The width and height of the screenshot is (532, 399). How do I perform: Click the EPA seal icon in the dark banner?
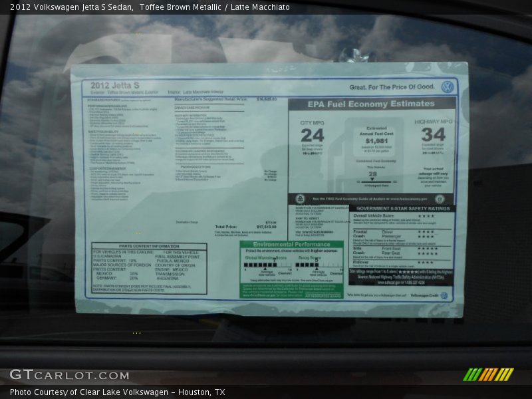click(300, 199)
